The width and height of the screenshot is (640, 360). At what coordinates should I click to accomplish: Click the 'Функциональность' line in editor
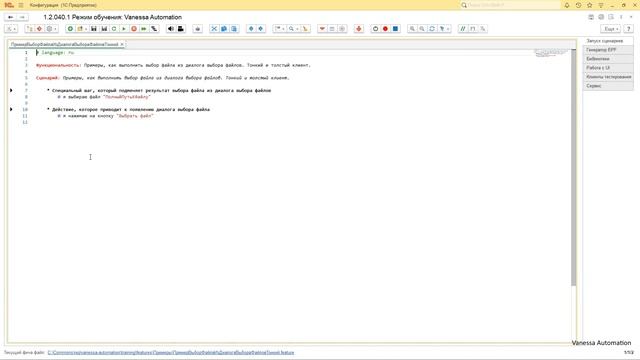173,65
